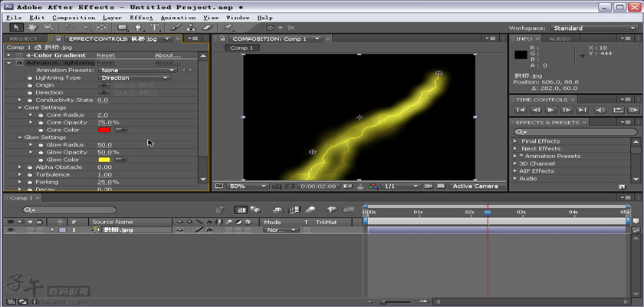Select the Type text tool
Image resolution: width=644 pixels, height=307 pixels.
pos(154,28)
